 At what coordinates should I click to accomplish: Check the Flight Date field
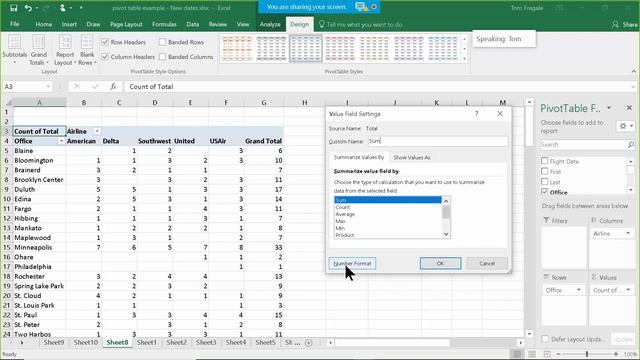(x=544, y=161)
